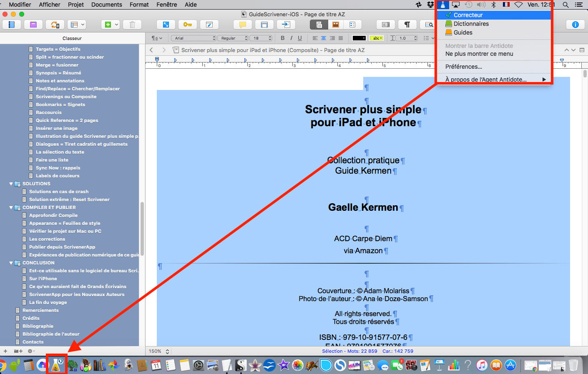This screenshot has height=374, width=588.
Task: Click the Binder (Classeur) toolbar icon
Action: coord(12,25)
